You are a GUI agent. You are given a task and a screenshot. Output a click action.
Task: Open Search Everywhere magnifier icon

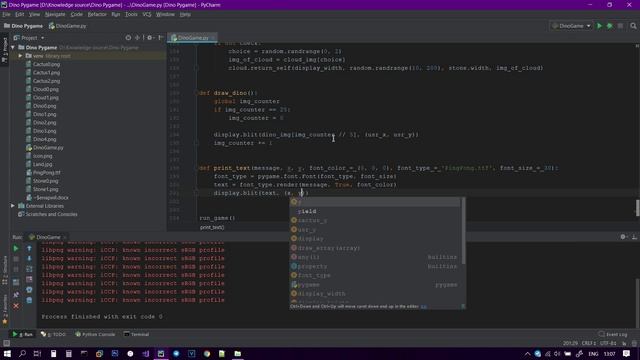[x=633, y=26]
